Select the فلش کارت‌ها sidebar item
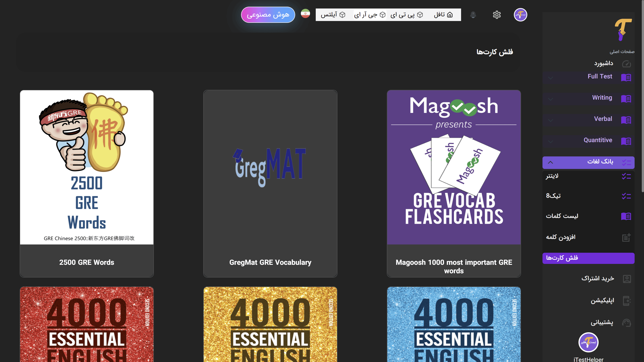The height and width of the screenshot is (362, 644). [588, 258]
